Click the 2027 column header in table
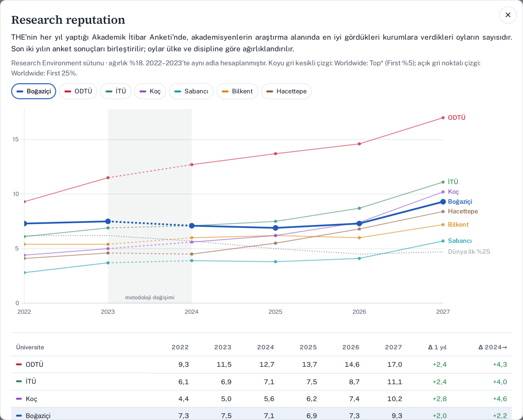Viewport: 523px width, 420px height. click(393, 347)
